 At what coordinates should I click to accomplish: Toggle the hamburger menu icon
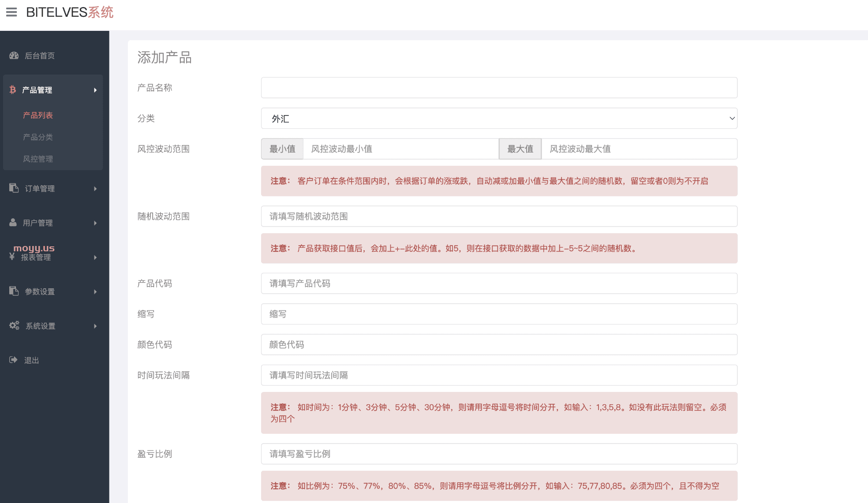(11, 12)
